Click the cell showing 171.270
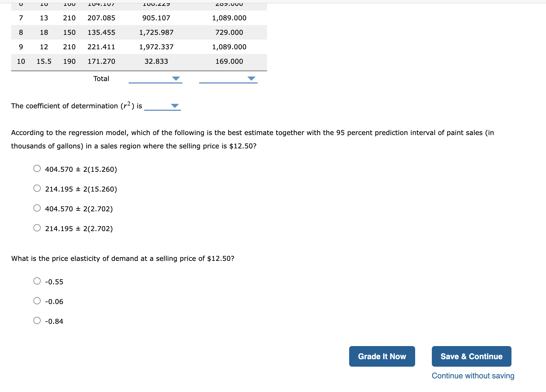Image resolution: width=546 pixels, height=392 pixels. 101,61
